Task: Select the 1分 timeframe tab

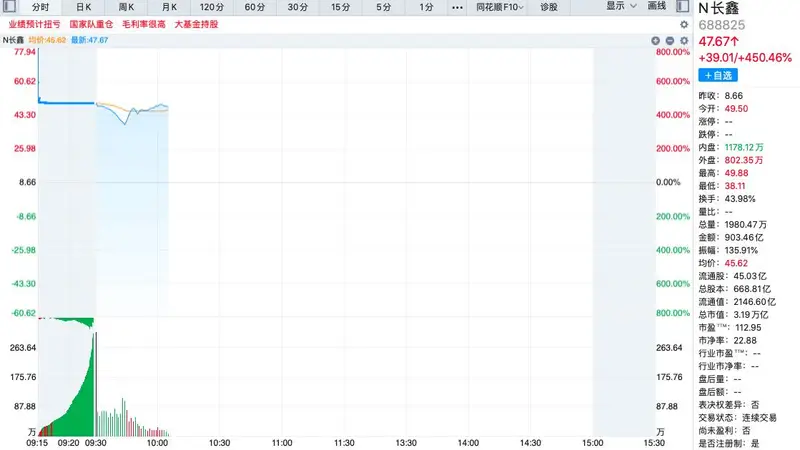Action: pyautogui.click(x=426, y=7)
